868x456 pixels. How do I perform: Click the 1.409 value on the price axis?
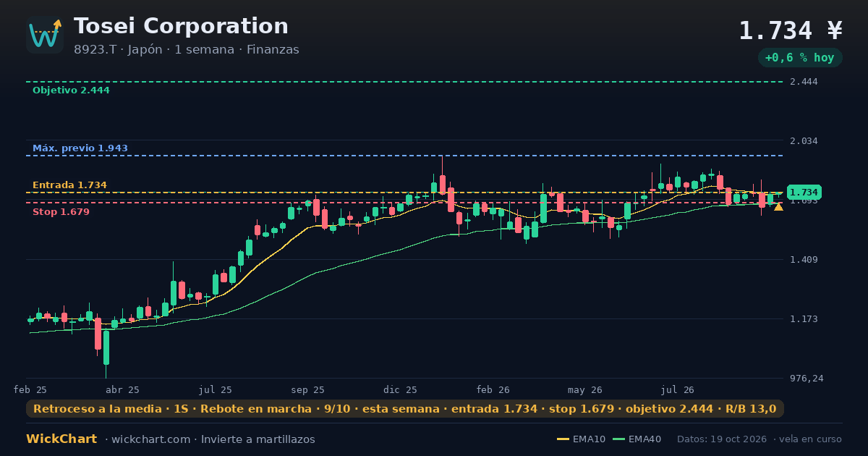(804, 260)
